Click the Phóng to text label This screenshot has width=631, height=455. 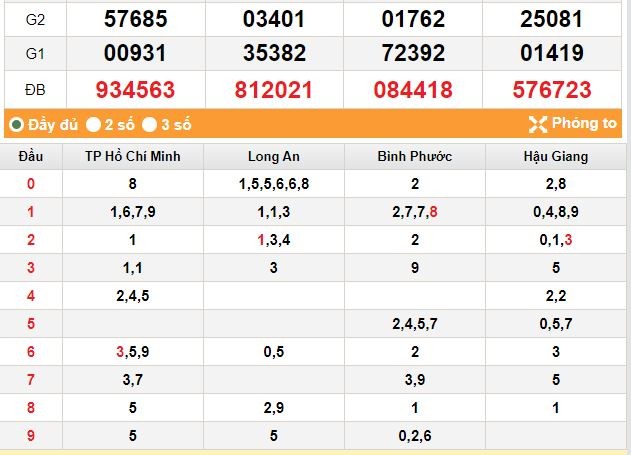pos(585,124)
